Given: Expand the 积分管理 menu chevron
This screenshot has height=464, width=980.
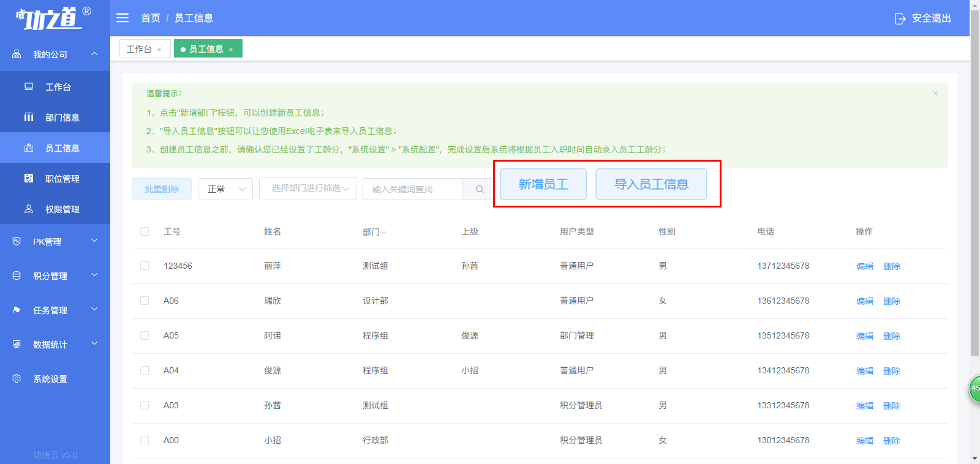Looking at the screenshot, I should 94,275.
